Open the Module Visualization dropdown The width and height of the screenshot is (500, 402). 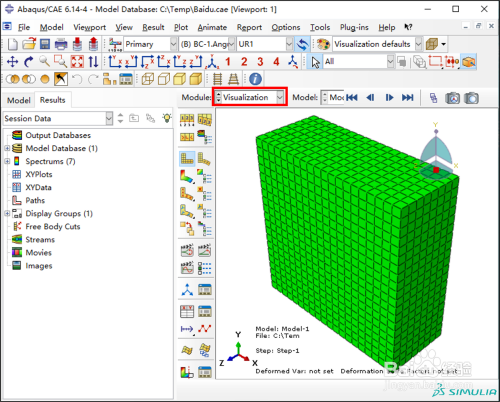[280, 97]
